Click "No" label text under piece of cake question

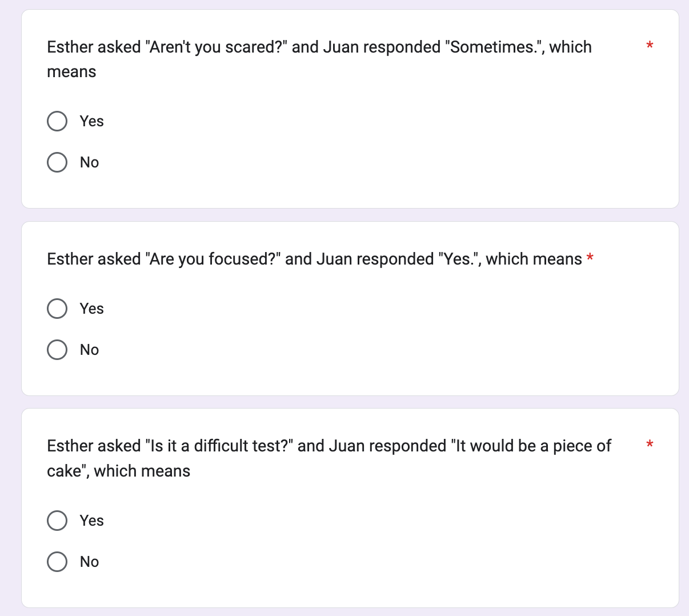point(90,562)
